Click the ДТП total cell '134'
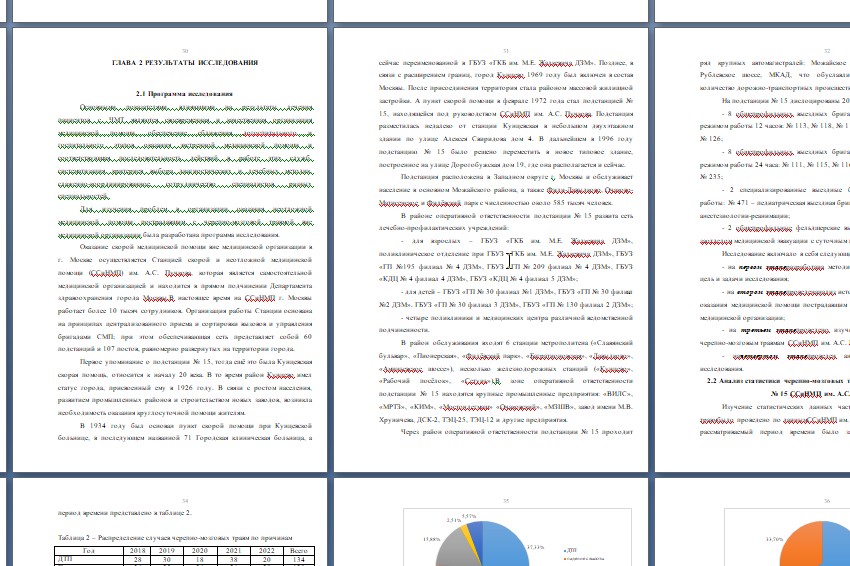Screen dimensions: 850x566 point(299,559)
